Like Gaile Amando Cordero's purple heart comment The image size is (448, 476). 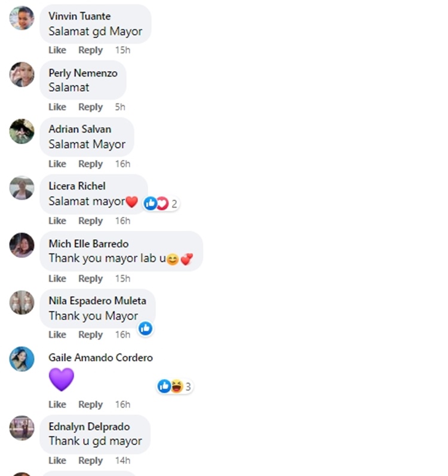point(57,404)
